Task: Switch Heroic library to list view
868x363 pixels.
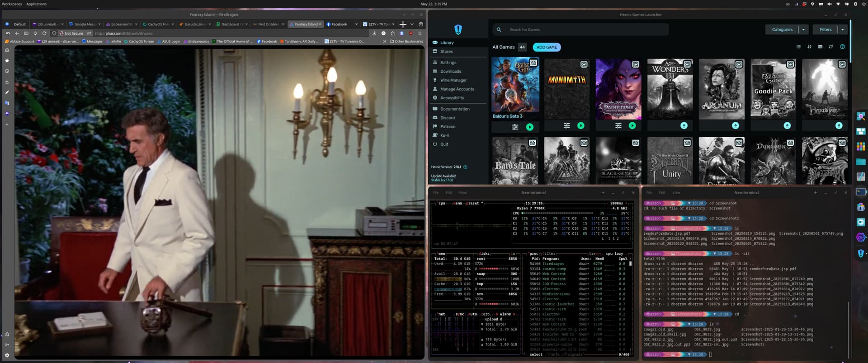Action: pos(798,47)
